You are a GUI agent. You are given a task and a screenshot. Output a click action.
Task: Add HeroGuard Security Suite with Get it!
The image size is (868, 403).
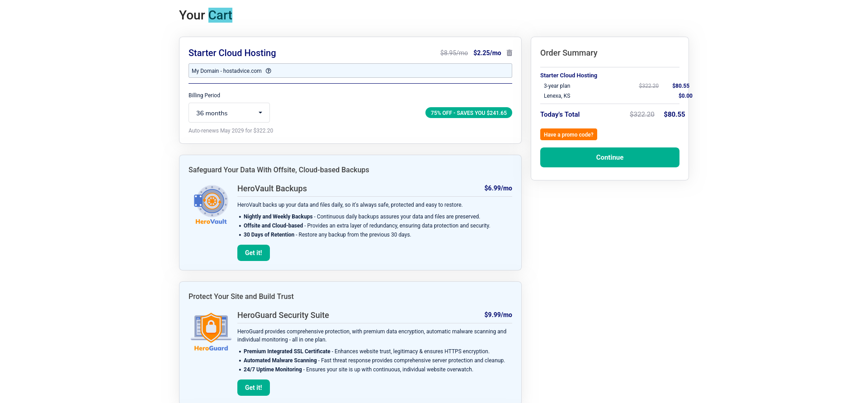[x=254, y=388]
